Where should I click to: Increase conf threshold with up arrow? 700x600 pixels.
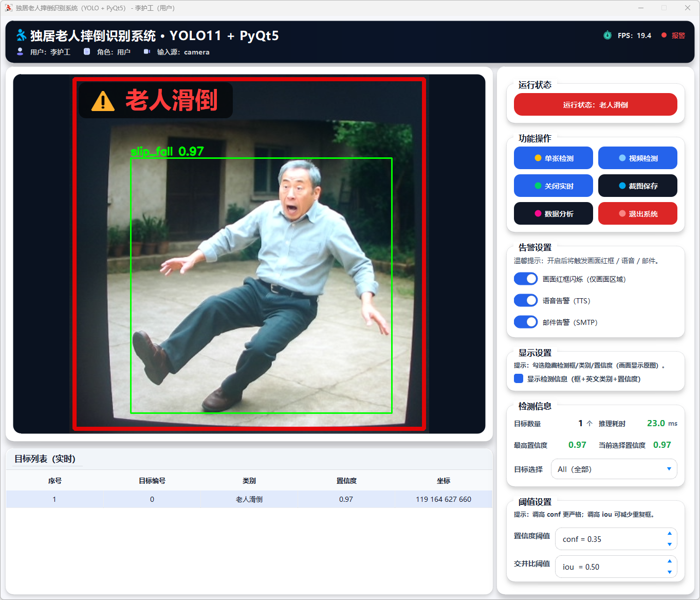pyautogui.click(x=669, y=533)
